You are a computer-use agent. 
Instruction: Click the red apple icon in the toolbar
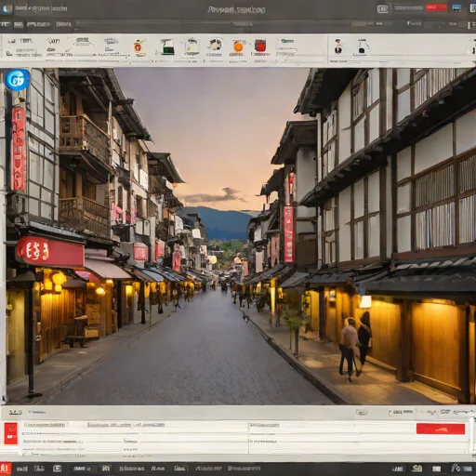tap(139, 47)
